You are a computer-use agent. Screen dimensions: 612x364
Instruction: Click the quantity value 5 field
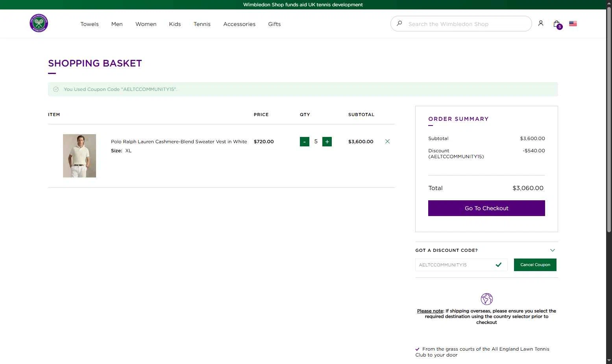coord(316,142)
